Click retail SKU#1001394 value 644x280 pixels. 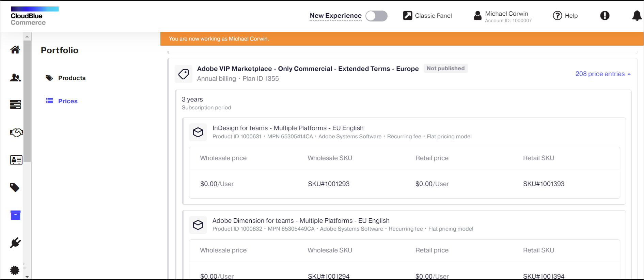tap(544, 276)
